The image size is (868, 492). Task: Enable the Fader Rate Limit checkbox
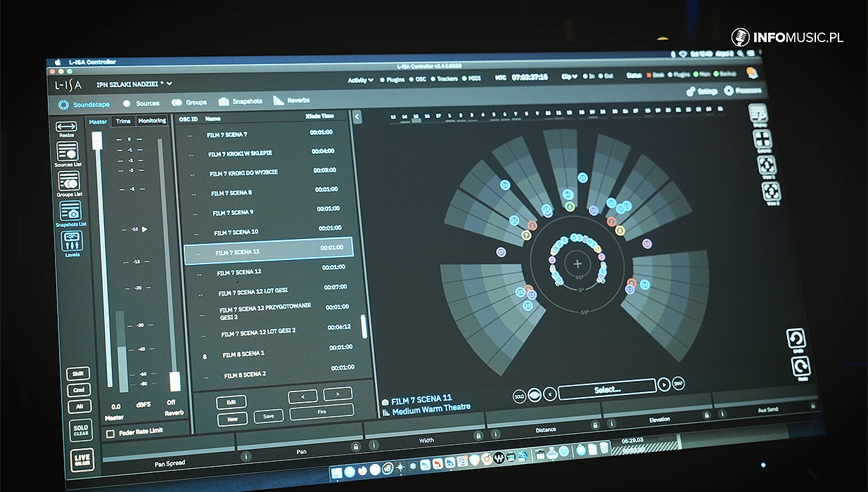coord(110,434)
